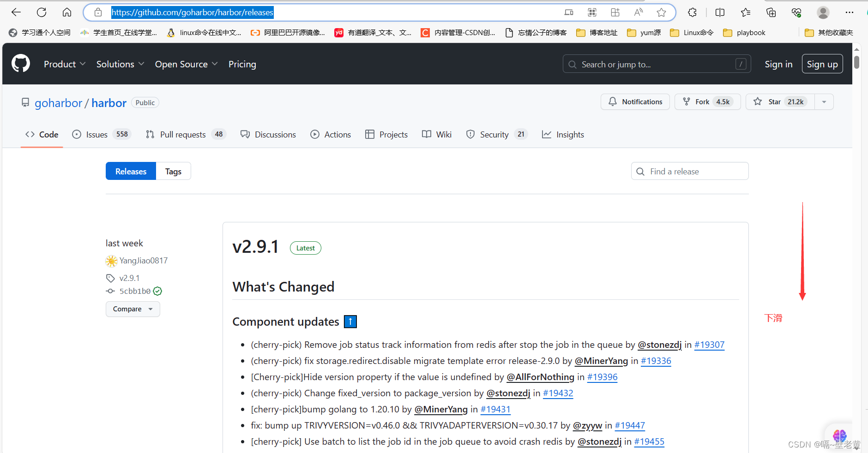The image size is (868, 453).
Task: Expand the Product menu
Action: click(65, 64)
